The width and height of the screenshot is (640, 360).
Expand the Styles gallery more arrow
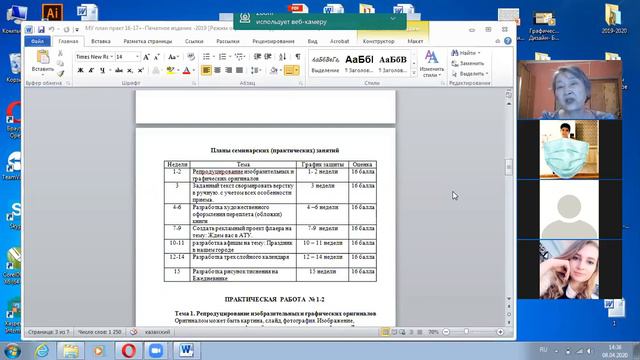tap(413, 73)
